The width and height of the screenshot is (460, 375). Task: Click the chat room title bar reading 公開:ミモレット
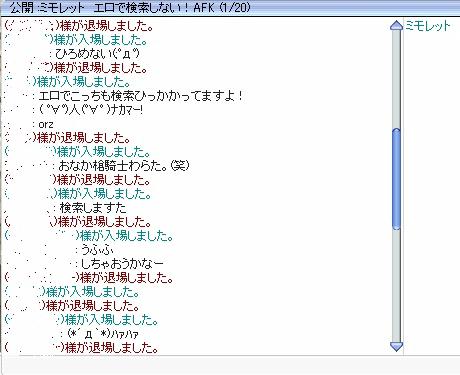(x=230, y=7)
